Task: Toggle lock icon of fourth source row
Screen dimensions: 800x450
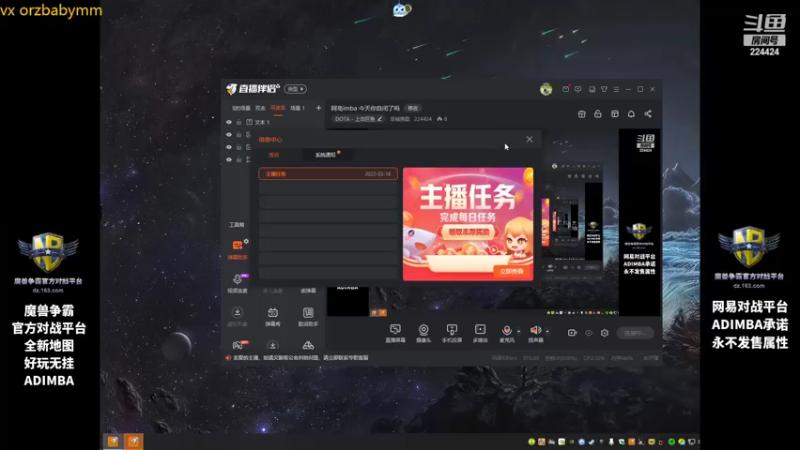Action: click(239, 160)
